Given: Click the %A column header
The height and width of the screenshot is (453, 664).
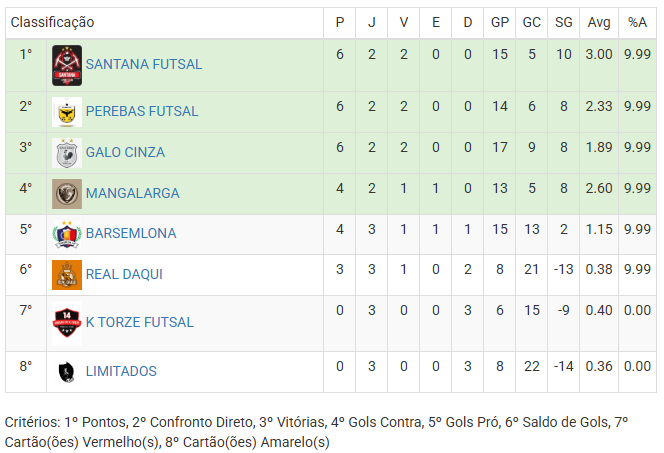Looking at the screenshot, I should tap(637, 22).
